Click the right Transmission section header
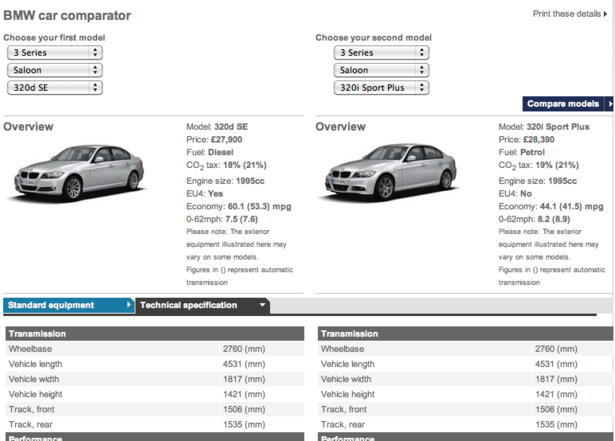The image size is (615, 441). (465, 333)
